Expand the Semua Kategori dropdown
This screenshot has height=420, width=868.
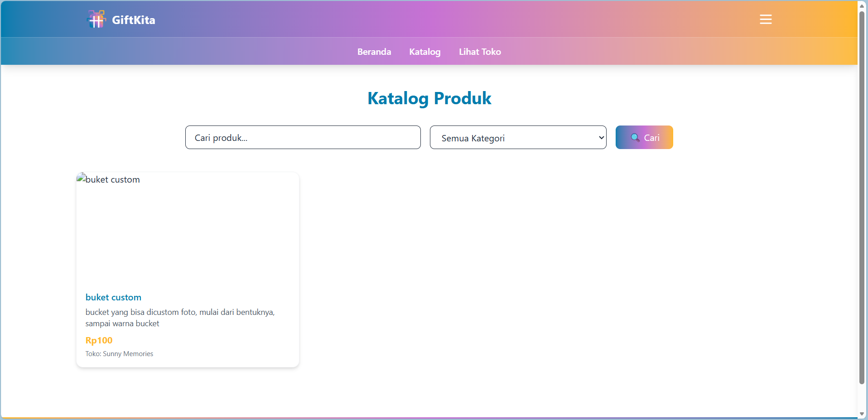(x=517, y=138)
